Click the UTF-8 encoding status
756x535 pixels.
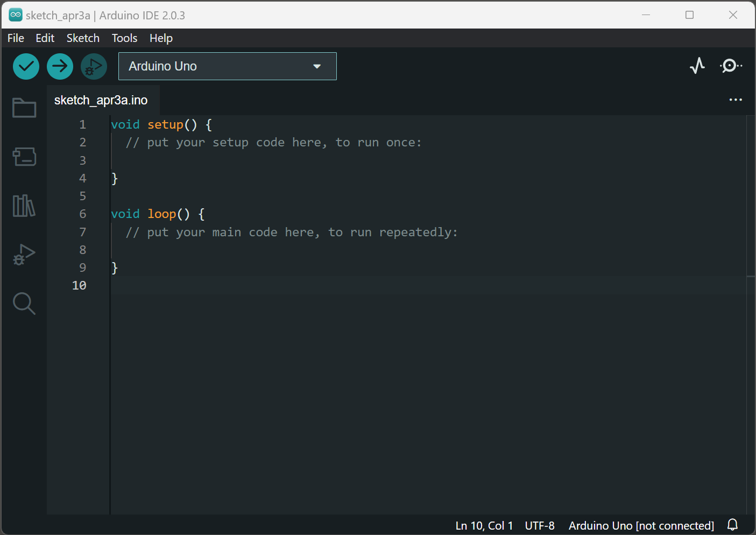tap(540, 526)
